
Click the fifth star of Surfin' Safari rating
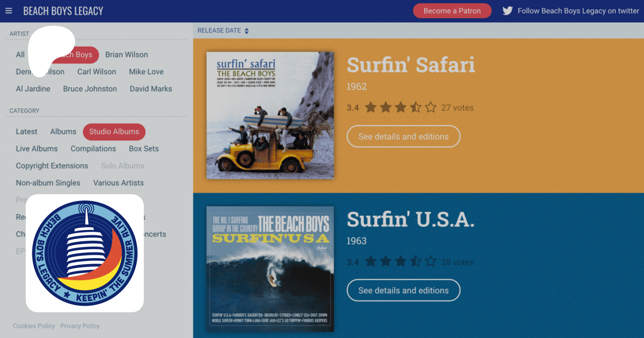click(431, 107)
